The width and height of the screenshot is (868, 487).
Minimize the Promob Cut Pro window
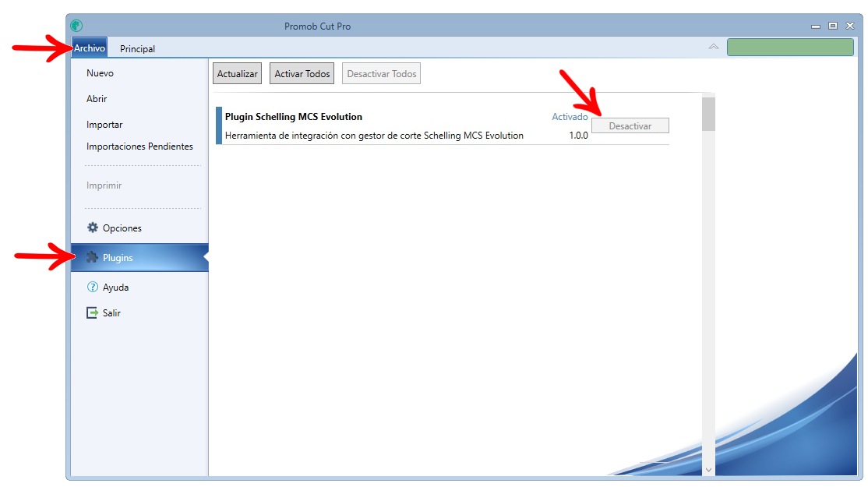pyautogui.click(x=816, y=26)
